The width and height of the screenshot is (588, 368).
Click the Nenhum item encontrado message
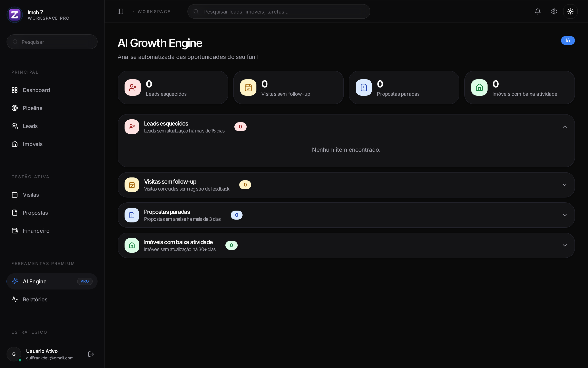(x=346, y=150)
